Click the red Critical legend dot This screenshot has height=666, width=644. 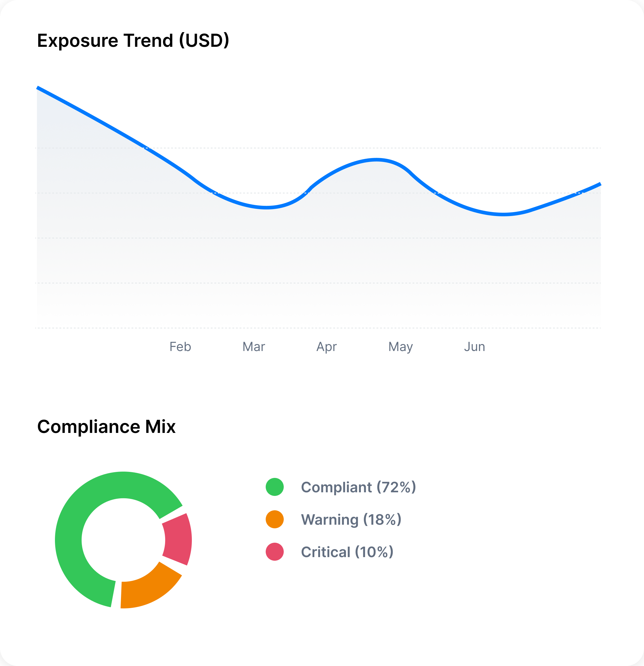(x=274, y=551)
